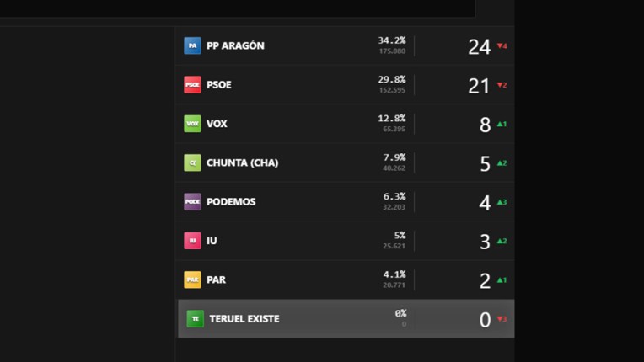Click the green Teruel Existe icon
The height and width of the screenshot is (362, 644).
tap(195, 318)
